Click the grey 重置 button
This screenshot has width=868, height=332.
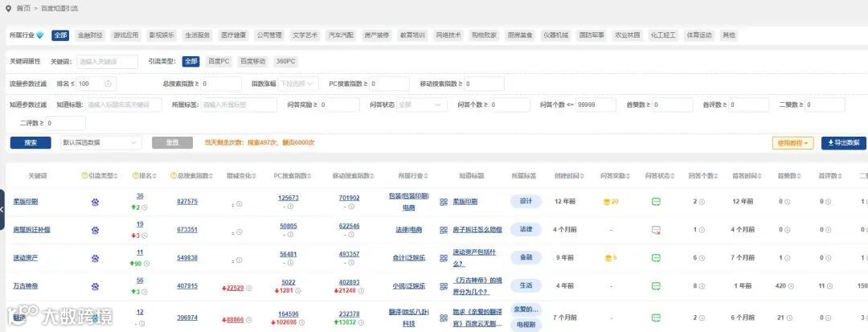(172, 143)
